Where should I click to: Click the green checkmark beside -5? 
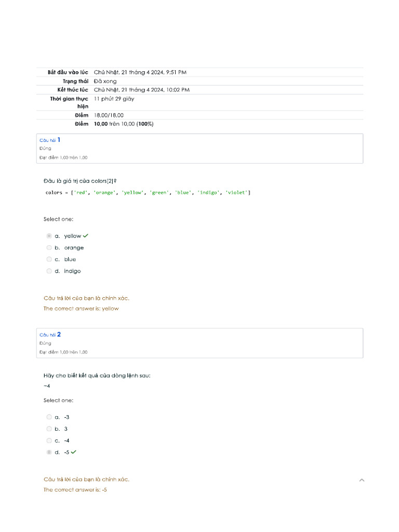coord(74,452)
